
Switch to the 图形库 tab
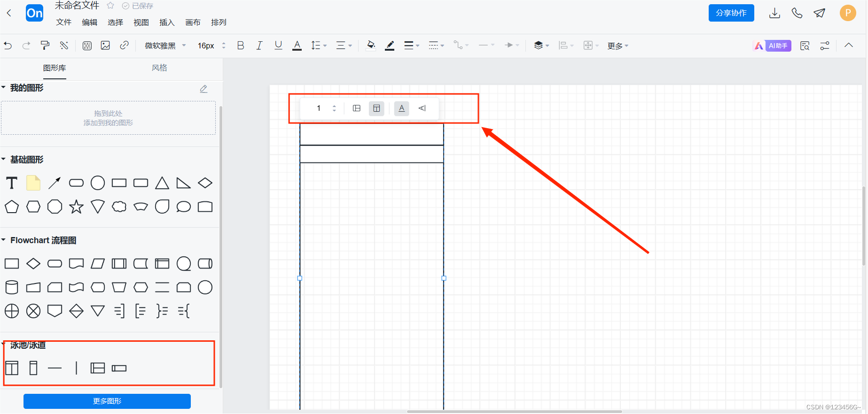(55, 68)
